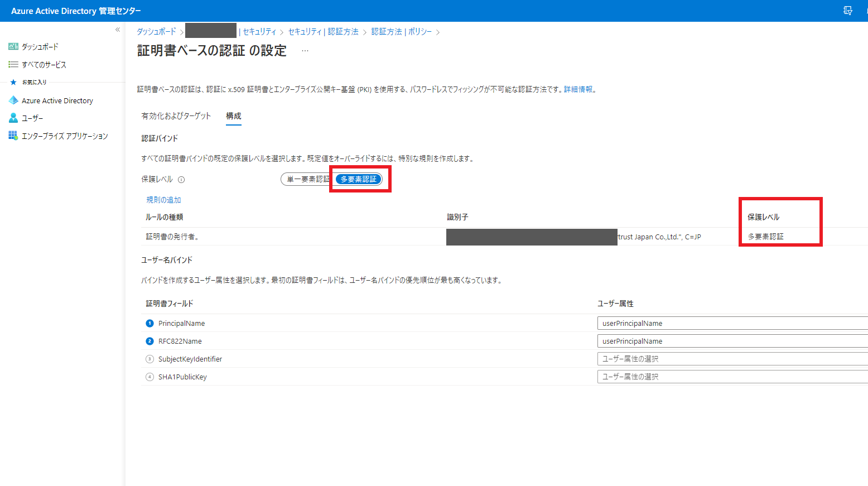
Task: Click the SubjectKeyIdentifier certificate field
Action: (190, 359)
